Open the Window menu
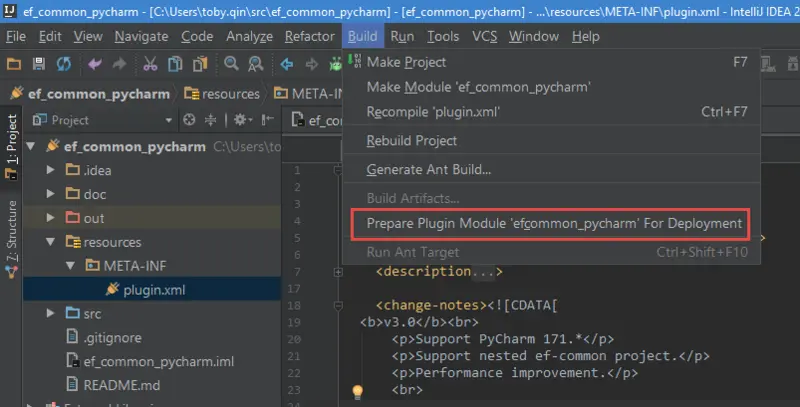Screen dimensions: 800x407 tap(534, 36)
